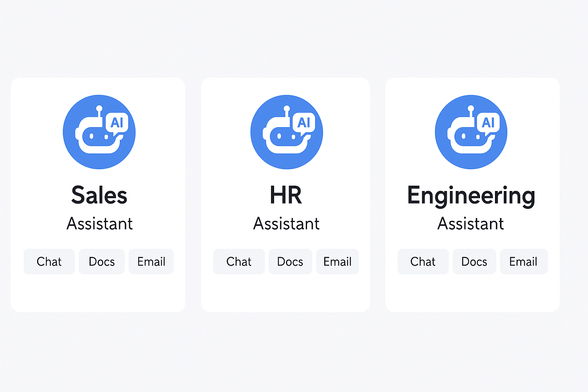Screen dimensions: 588x392
Task: Click the Engineering Assistant robot avatar icon
Action: [471, 132]
